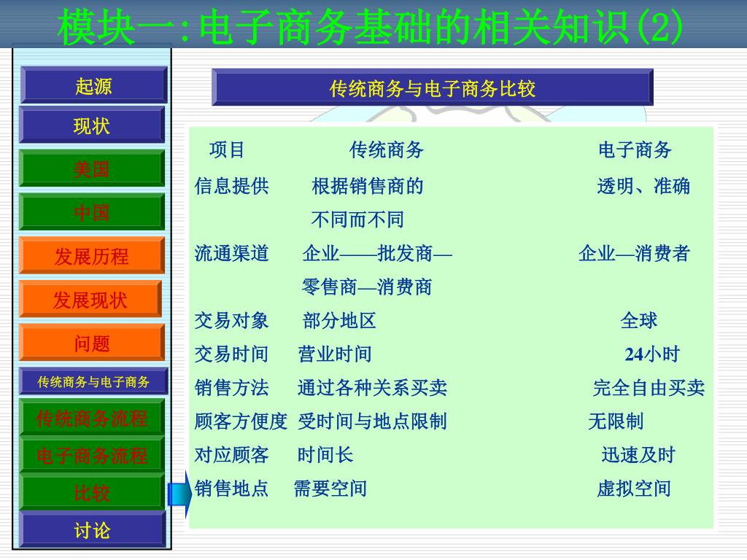Go to 传统商务与电子商务 section button
The height and width of the screenshot is (560, 747).
click(x=94, y=381)
